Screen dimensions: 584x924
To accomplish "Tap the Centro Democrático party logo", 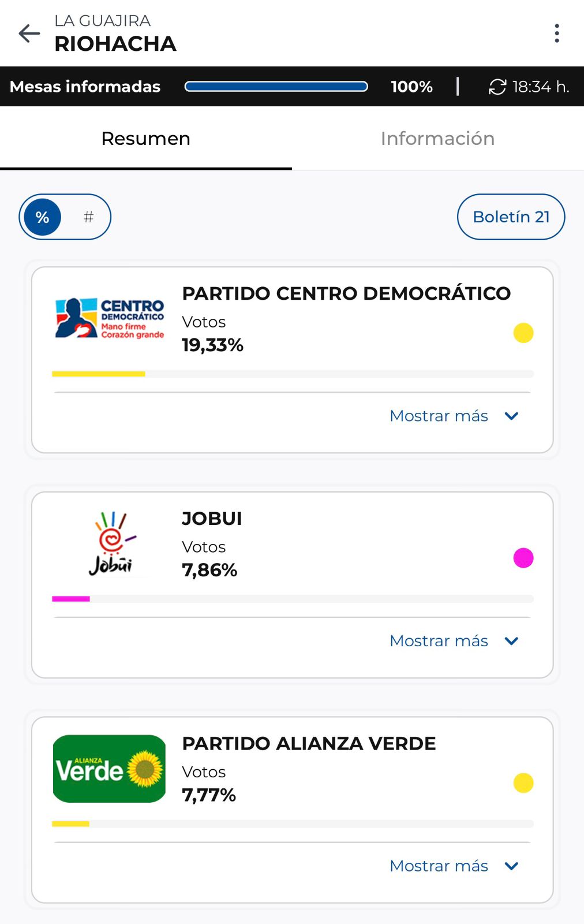I will tap(110, 318).
